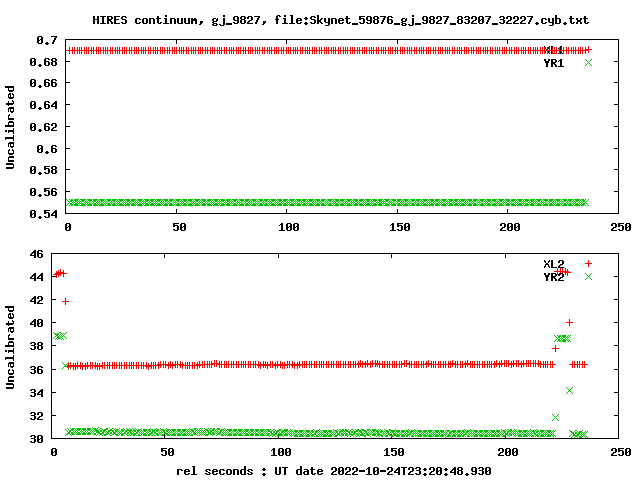The image size is (640, 480).
Task: Click the 42 y-axis tick label
Action: tap(36, 300)
